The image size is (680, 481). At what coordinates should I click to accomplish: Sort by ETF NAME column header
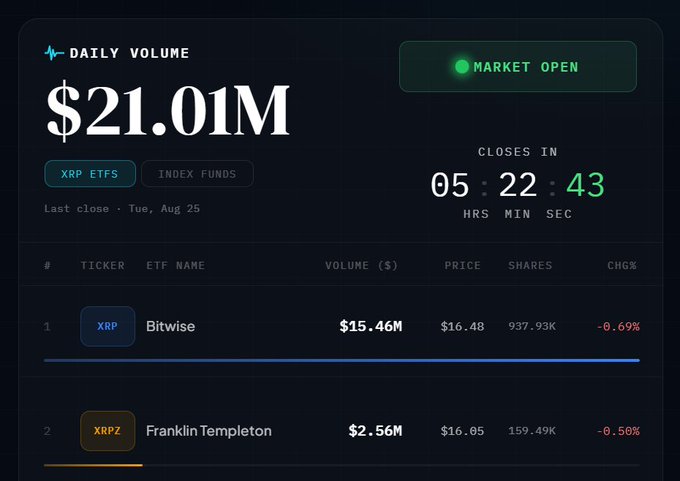click(x=175, y=265)
